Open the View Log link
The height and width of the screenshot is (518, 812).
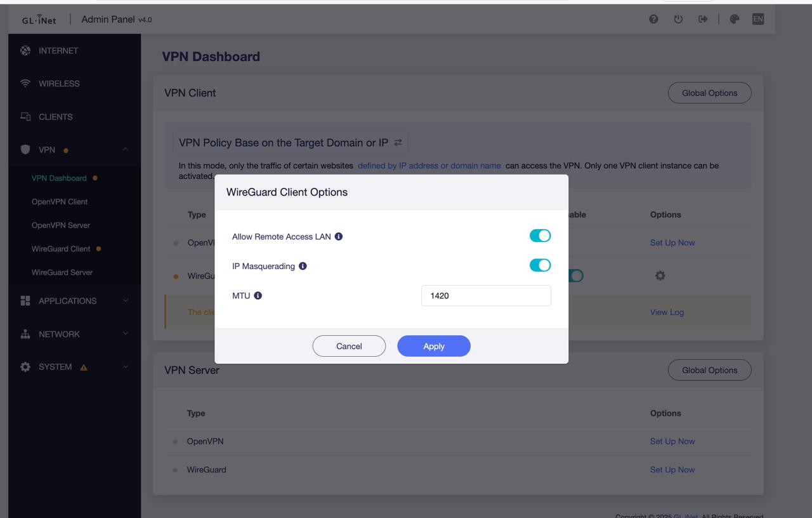click(x=667, y=312)
